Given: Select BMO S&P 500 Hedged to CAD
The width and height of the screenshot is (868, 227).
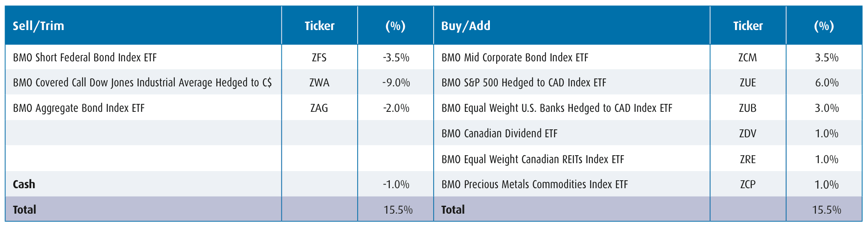Looking at the screenshot, I should click(x=524, y=83).
